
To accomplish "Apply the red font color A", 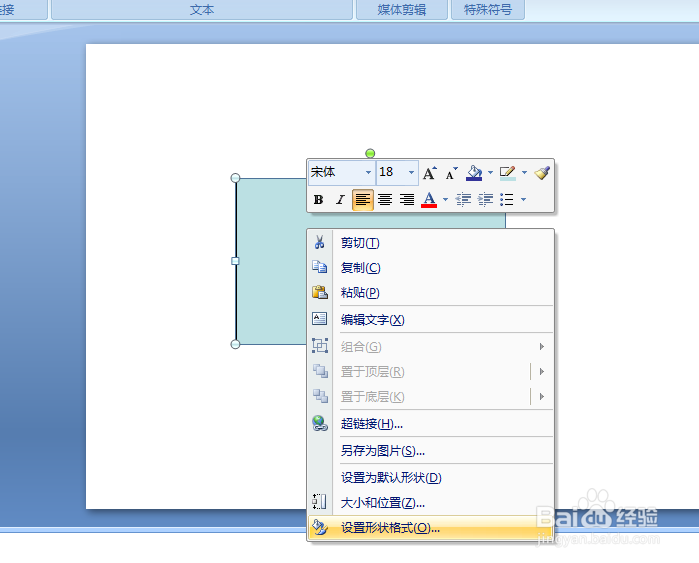I will coord(429,200).
